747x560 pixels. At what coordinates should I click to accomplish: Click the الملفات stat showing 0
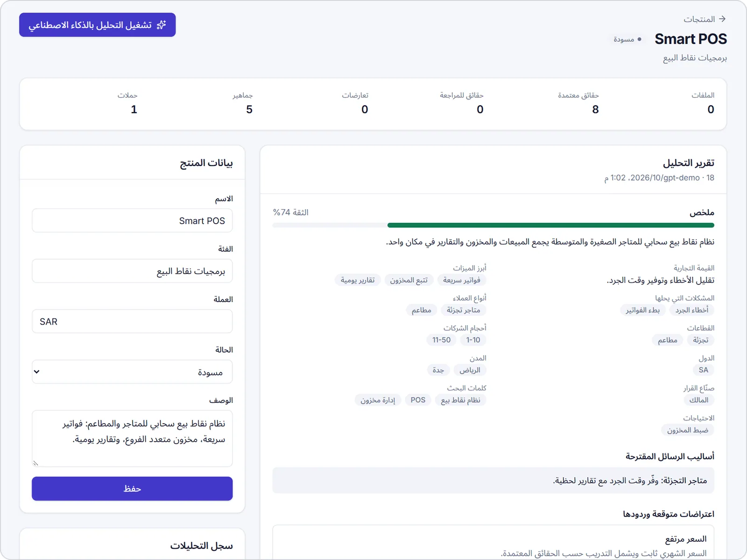(703, 103)
